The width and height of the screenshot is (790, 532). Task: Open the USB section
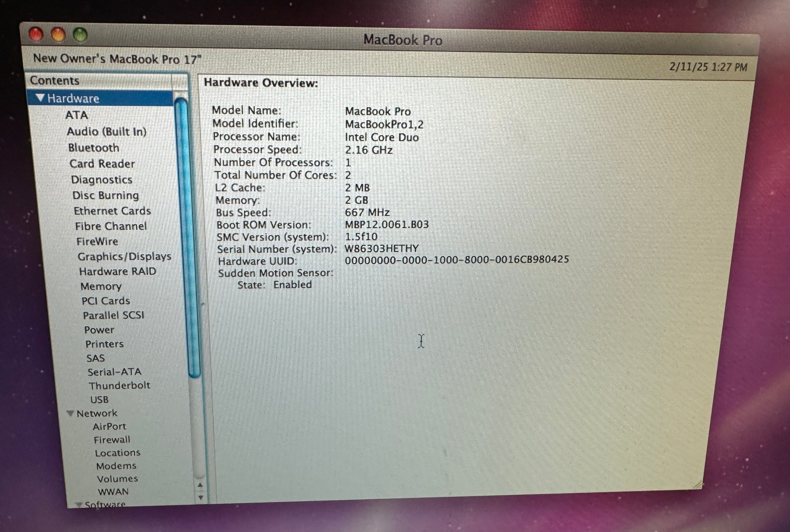100,400
